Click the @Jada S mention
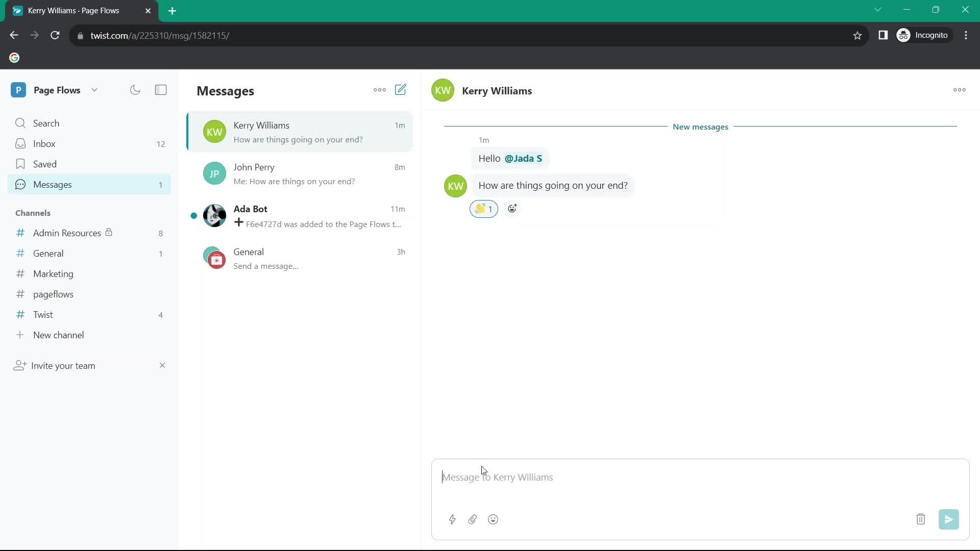This screenshot has height=551, width=980. click(523, 159)
